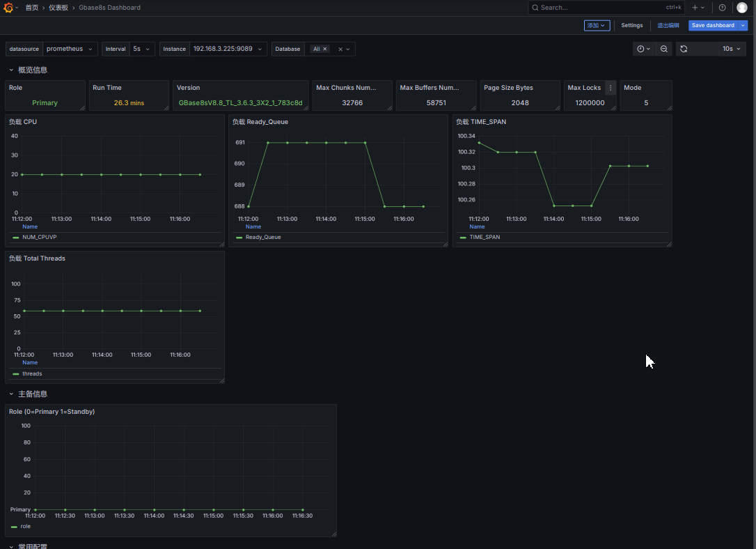
Task: Open the help question mark icon
Action: (723, 7)
